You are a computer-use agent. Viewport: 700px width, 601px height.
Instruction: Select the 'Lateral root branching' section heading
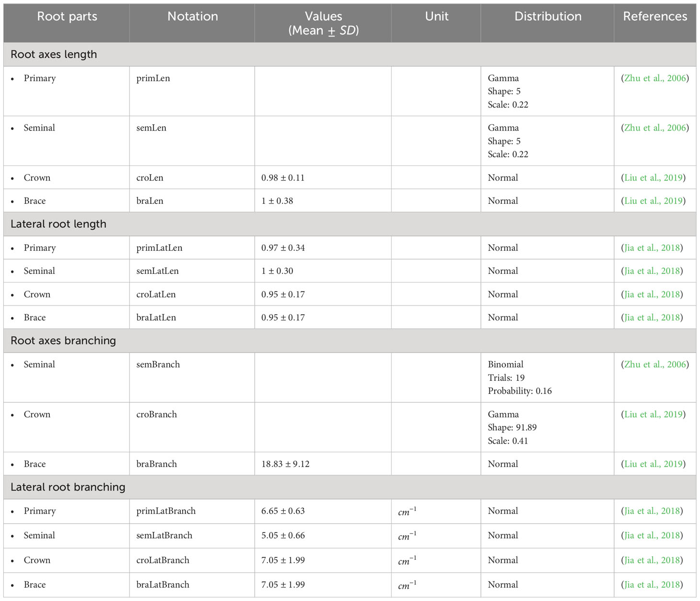click(x=68, y=487)
